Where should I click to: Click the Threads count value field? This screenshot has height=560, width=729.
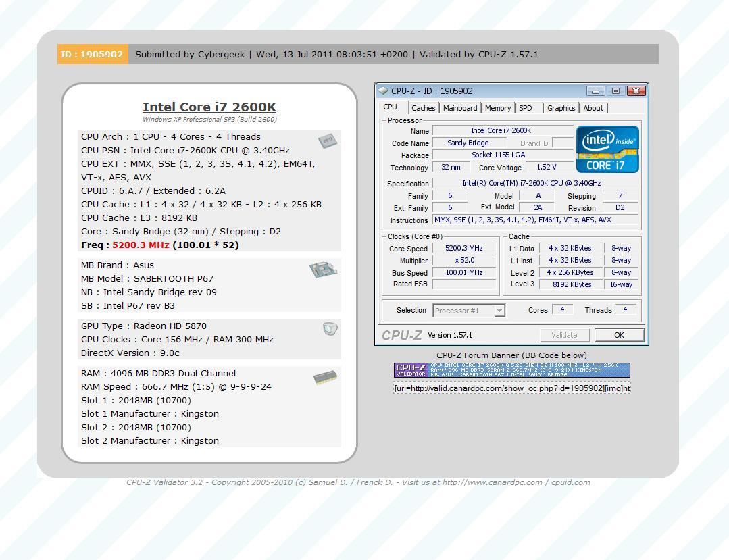(x=626, y=309)
